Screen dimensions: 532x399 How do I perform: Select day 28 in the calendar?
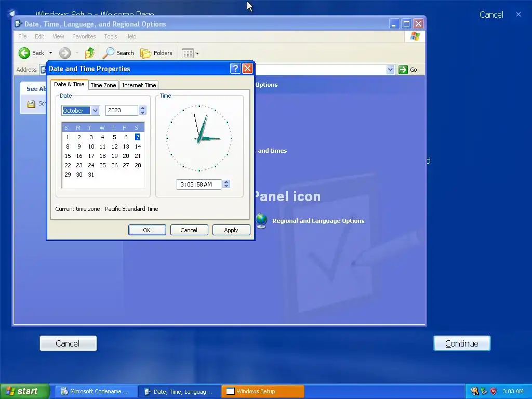coord(138,165)
